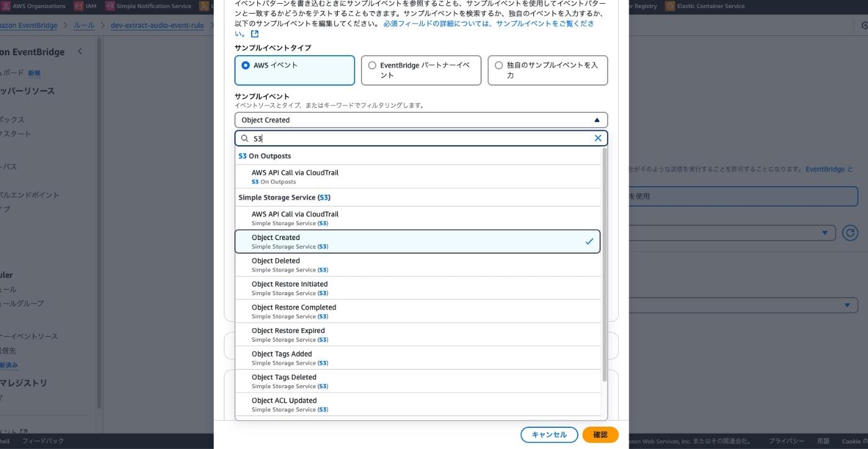Screen dimensions: 868x449
Task: Pick Object Restore Completed event
Action: [x=418, y=311]
